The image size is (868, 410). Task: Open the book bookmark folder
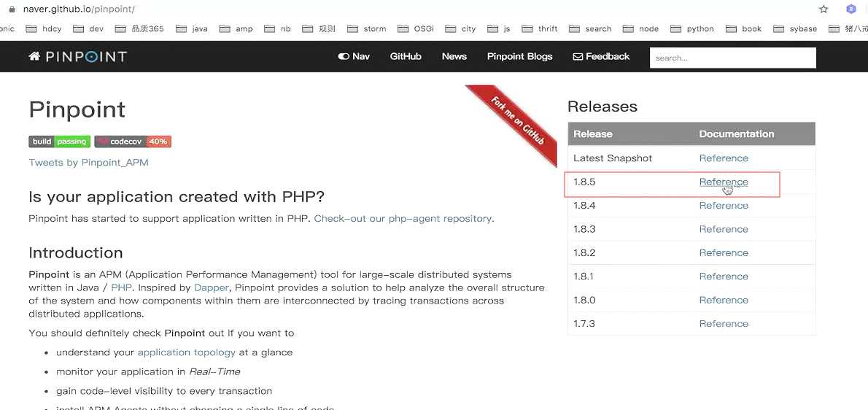[x=743, y=28]
